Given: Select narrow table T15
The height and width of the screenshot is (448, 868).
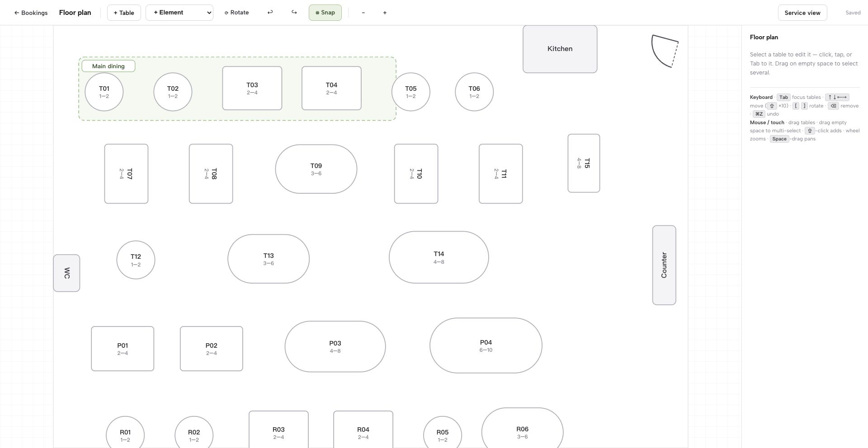Looking at the screenshot, I should [584, 163].
